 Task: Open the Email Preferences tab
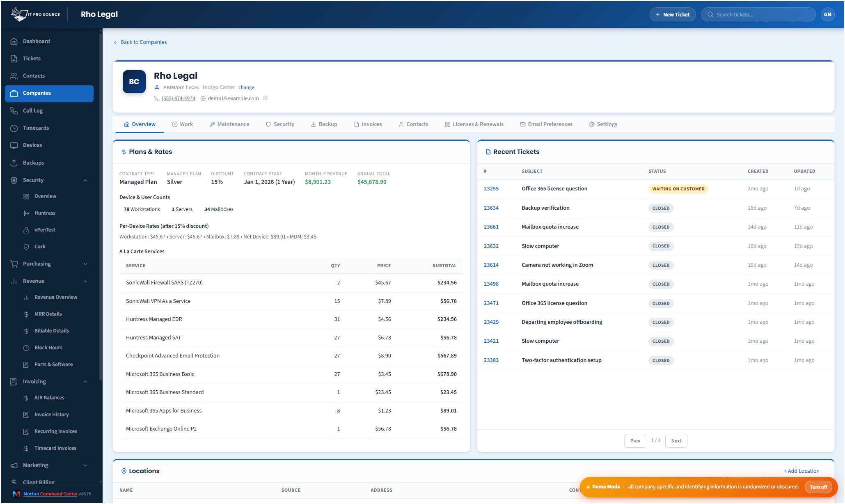coord(546,124)
